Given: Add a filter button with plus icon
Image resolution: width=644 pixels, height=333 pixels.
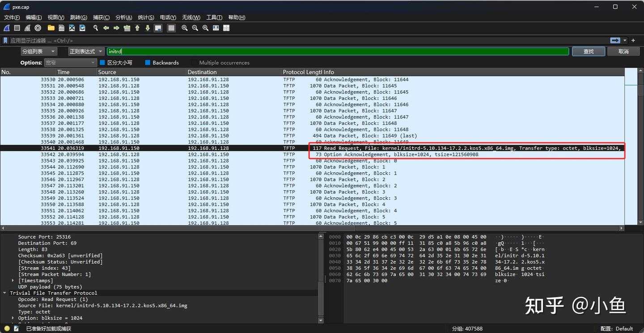Looking at the screenshot, I should [633, 40].
